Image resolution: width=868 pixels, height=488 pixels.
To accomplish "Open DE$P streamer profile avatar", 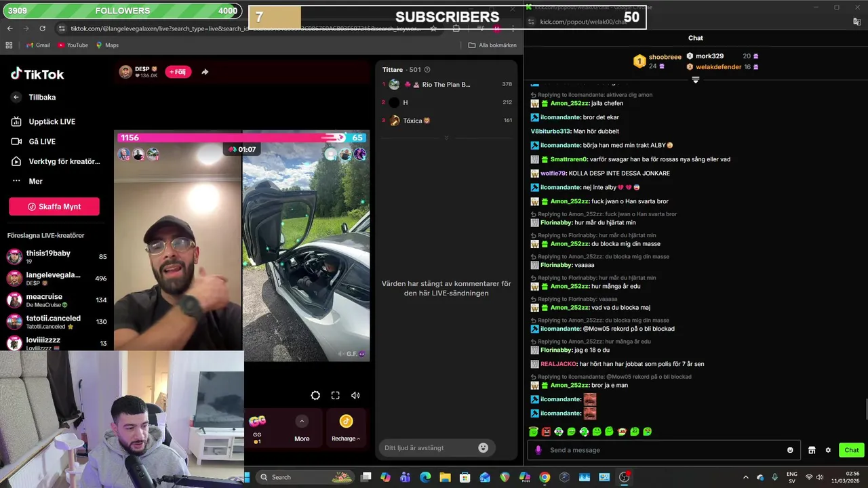I will tap(125, 72).
